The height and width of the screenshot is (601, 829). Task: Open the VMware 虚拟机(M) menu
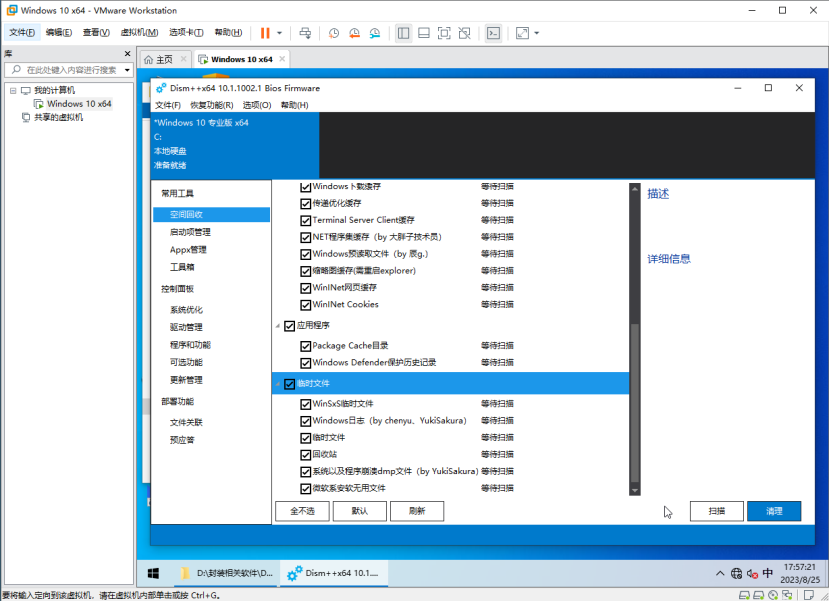coord(139,32)
